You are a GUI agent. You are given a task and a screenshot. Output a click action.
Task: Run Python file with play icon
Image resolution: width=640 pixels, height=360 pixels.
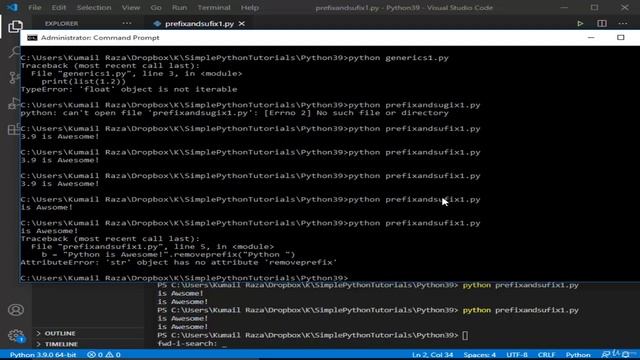coord(580,24)
